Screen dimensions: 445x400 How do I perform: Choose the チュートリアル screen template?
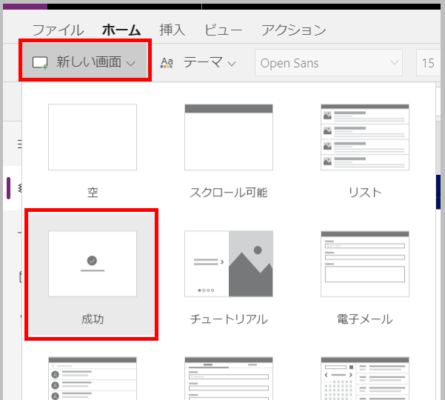point(229,277)
